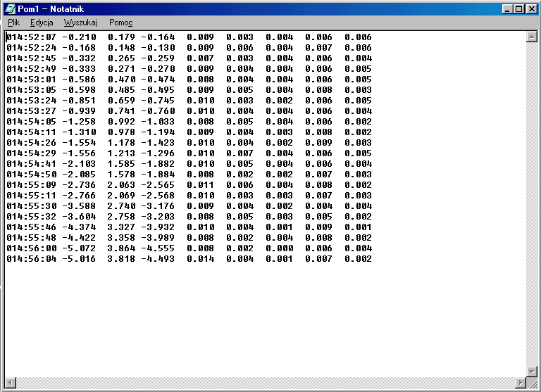Click the vertical scrollbar down arrow

pos(532,371)
